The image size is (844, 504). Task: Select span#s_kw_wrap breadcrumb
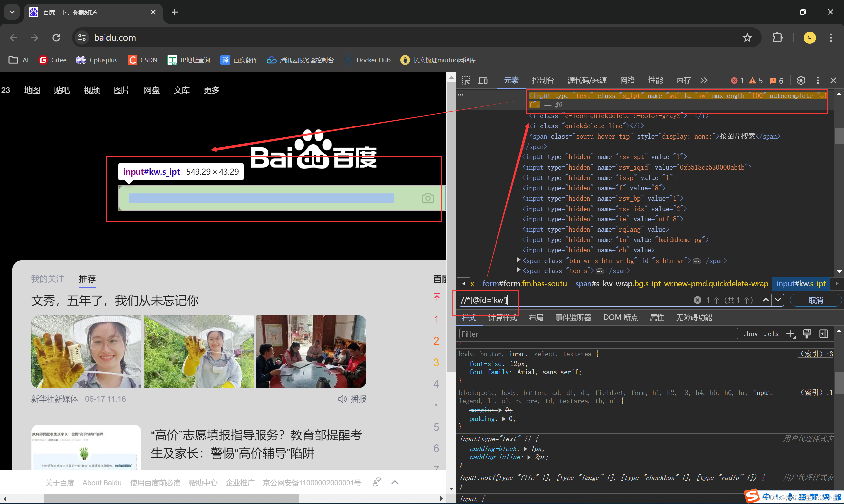click(x=671, y=284)
